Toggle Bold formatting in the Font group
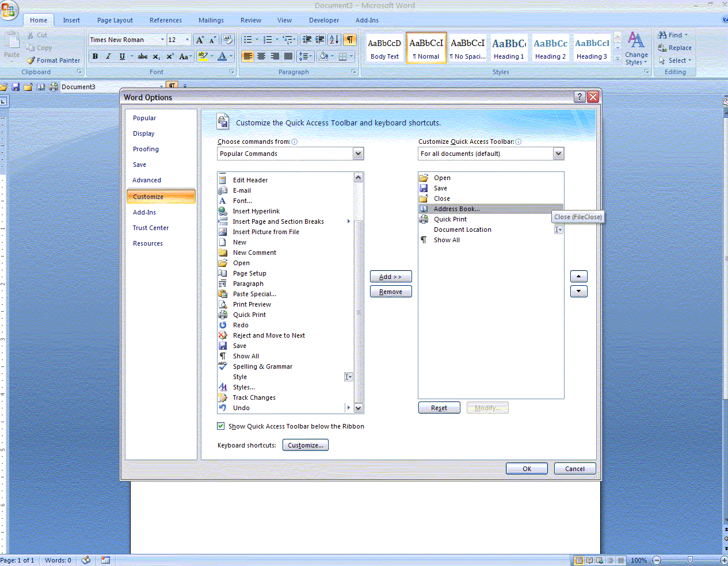This screenshot has width=728, height=566. tap(95, 56)
